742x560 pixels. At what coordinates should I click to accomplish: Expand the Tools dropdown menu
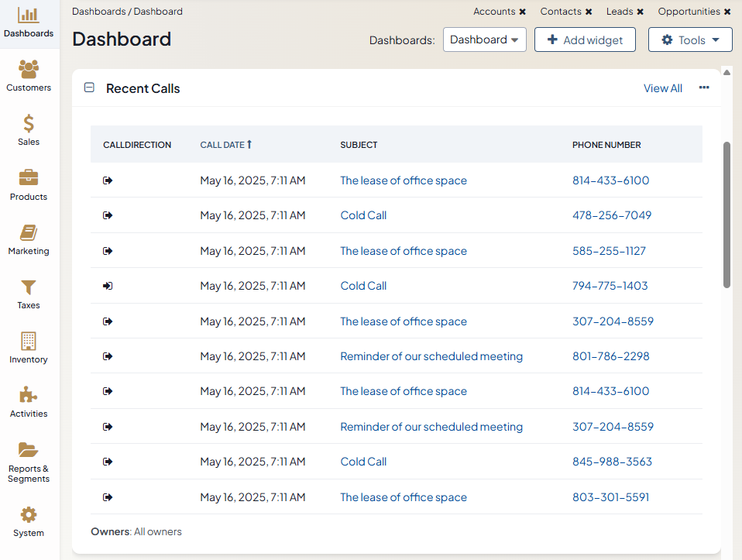pos(690,40)
